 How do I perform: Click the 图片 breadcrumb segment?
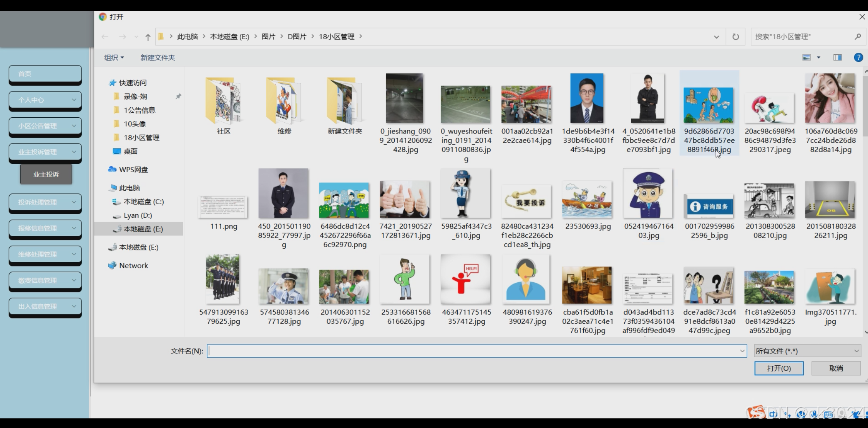[268, 37]
